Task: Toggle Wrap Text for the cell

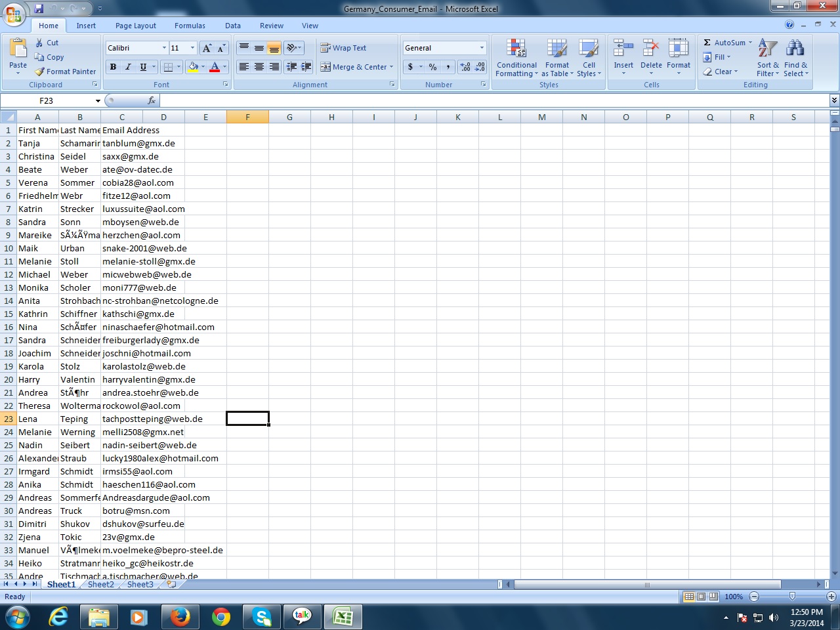Action: (x=343, y=48)
